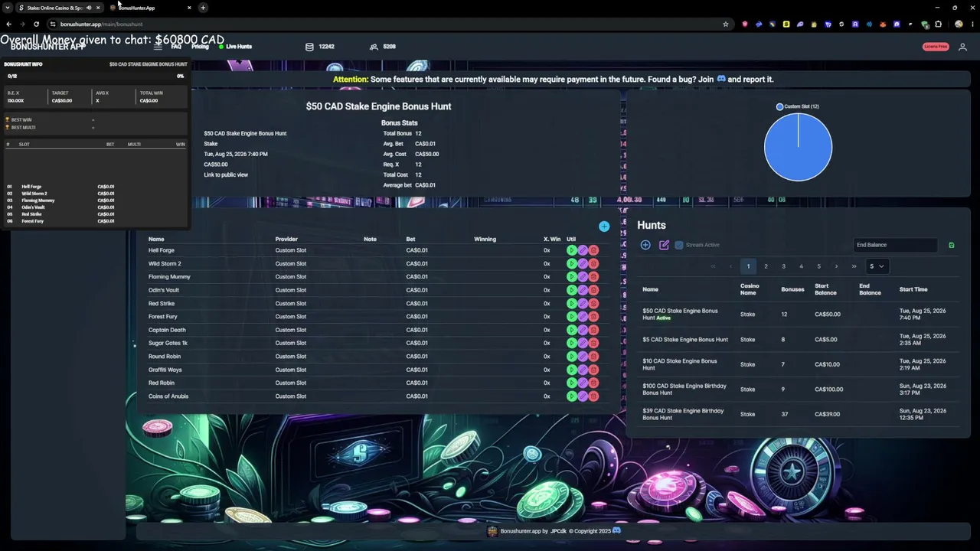The height and width of the screenshot is (551, 980).
Task: Delete the Red Robin slot entry
Action: (x=593, y=383)
